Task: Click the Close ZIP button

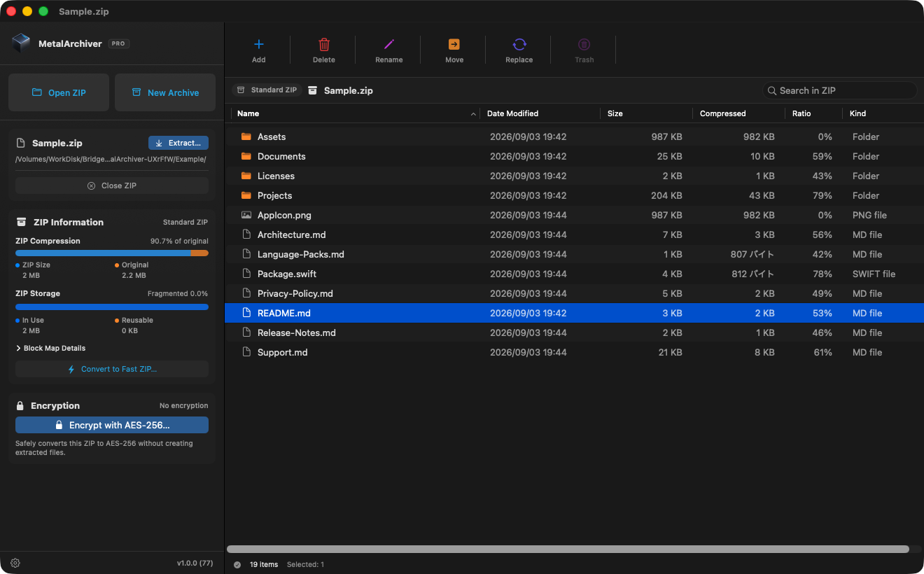Action: [112, 185]
